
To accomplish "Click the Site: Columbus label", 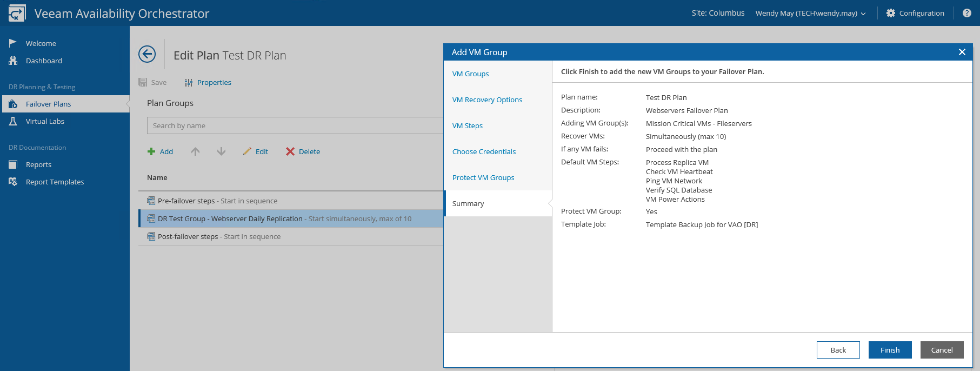I will click(718, 13).
